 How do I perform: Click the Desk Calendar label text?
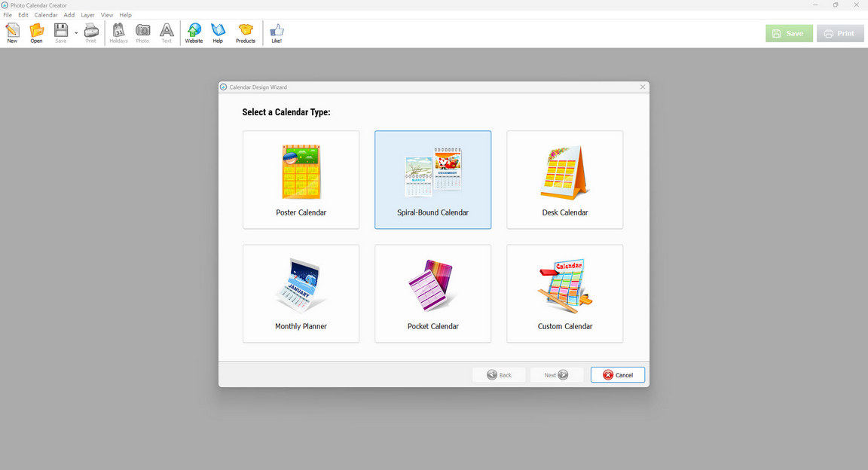pos(564,212)
